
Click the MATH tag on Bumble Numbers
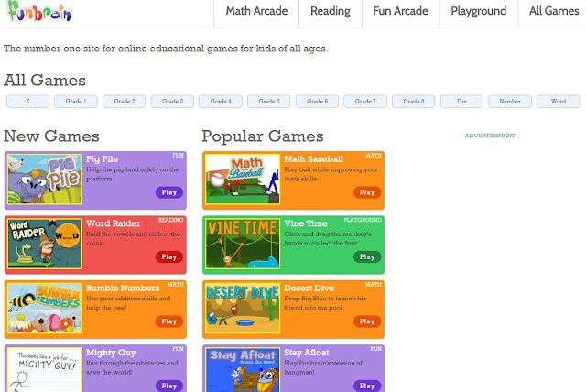click(175, 285)
